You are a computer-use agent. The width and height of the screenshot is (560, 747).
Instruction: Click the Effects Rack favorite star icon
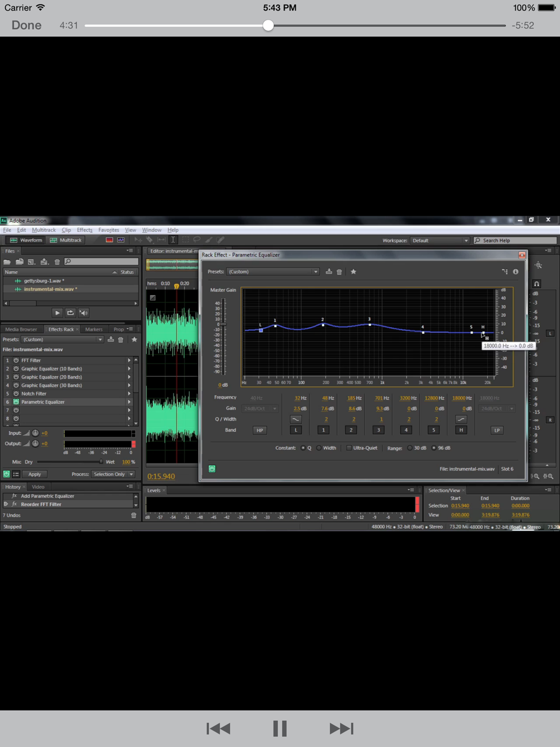tap(134, 339)
